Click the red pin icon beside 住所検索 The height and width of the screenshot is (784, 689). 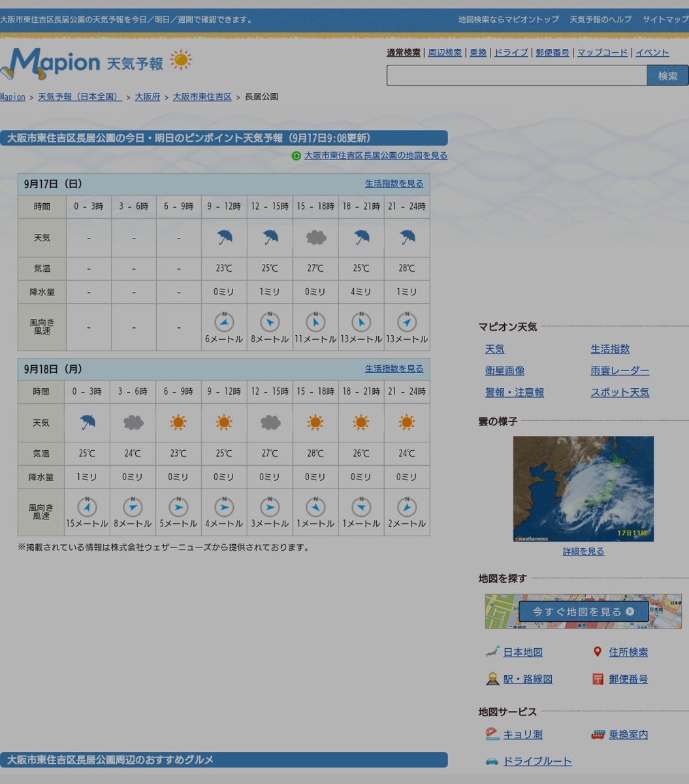tap(597, 652)
